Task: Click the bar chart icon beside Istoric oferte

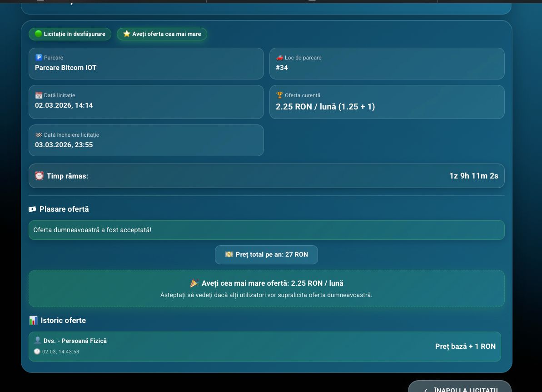Action: (x=33, y=320)
